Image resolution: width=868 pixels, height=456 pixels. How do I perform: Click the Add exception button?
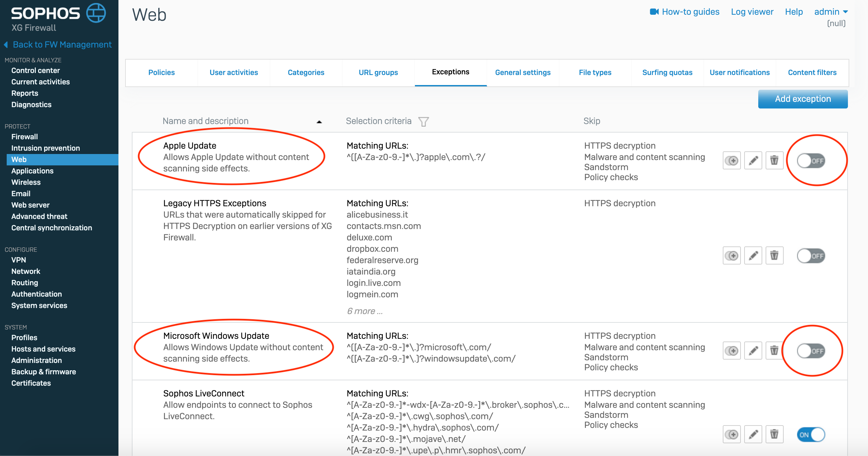click(x=803, y=99)
